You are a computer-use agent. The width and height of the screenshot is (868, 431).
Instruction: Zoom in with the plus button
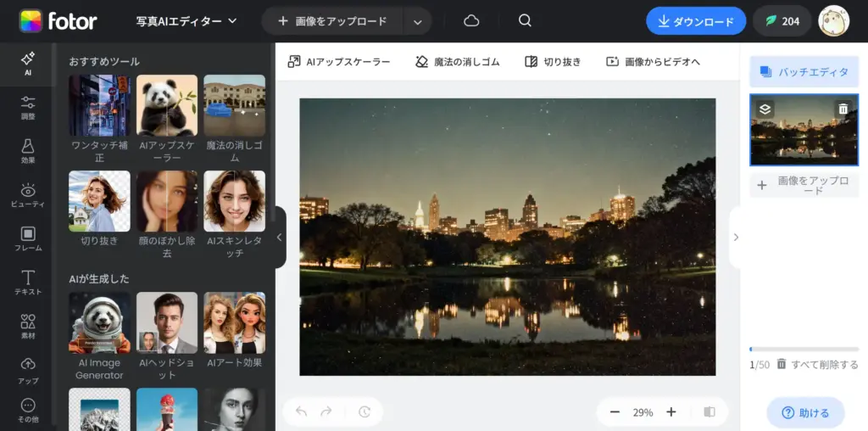(x=671, y=412)
